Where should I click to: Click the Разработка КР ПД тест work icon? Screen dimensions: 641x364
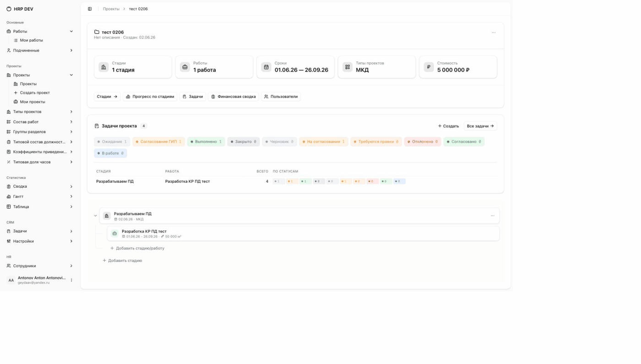[114, 234]
